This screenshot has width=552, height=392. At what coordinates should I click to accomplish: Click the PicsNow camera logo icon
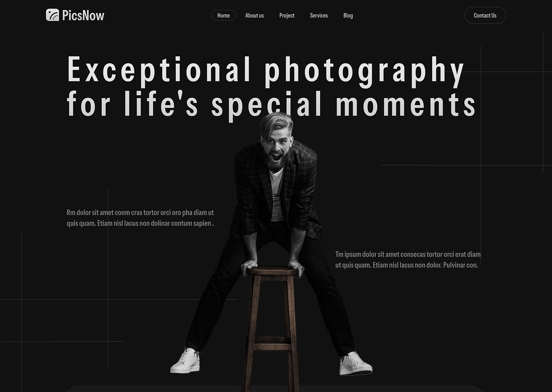pos(53,15)
